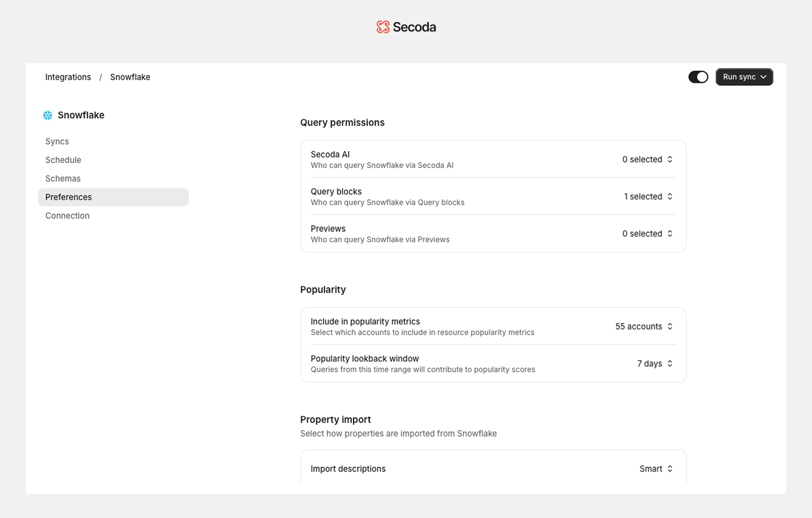Change the '7 days' lookback window

tap(655, 363)
